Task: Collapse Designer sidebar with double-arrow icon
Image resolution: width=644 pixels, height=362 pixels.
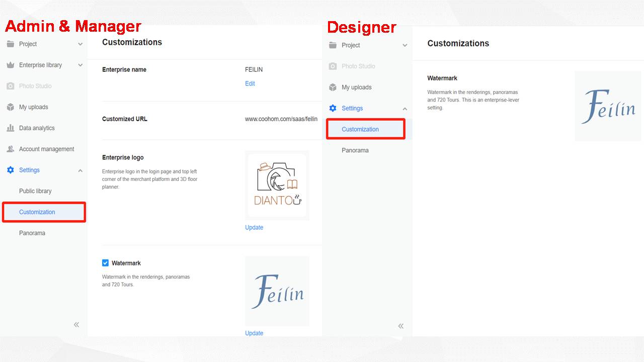Action: click(x=401, y=326)
